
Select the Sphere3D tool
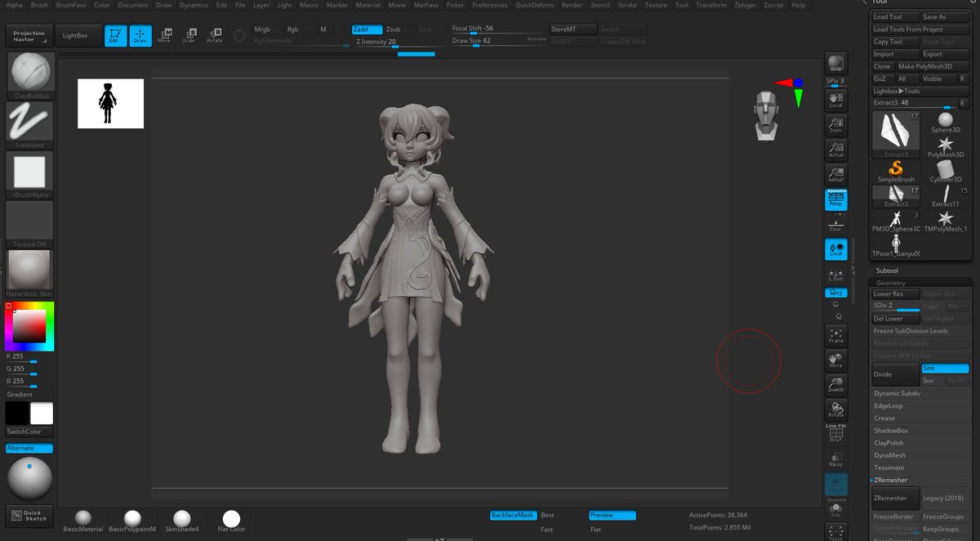click(945, 123)
